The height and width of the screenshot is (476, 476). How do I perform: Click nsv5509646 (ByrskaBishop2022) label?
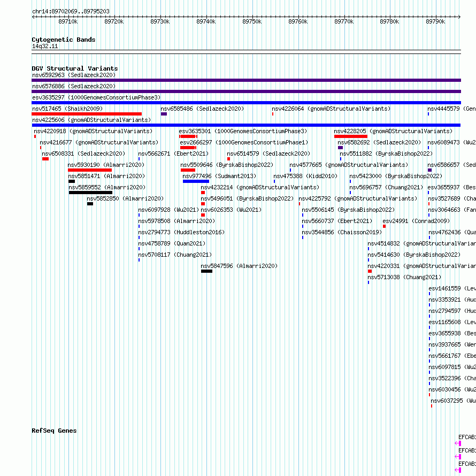tap(227, 165)
